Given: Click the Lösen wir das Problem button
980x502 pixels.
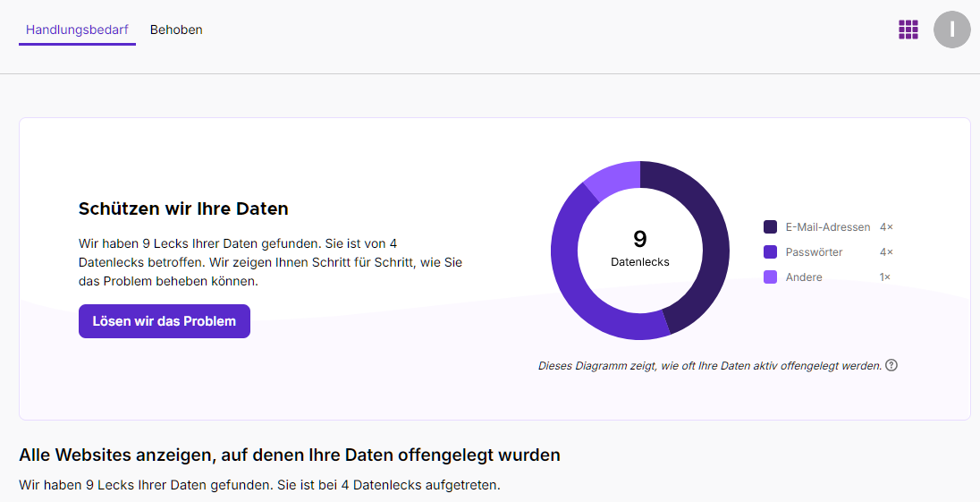Looking at the screenshot, I should tap(165, 321).
